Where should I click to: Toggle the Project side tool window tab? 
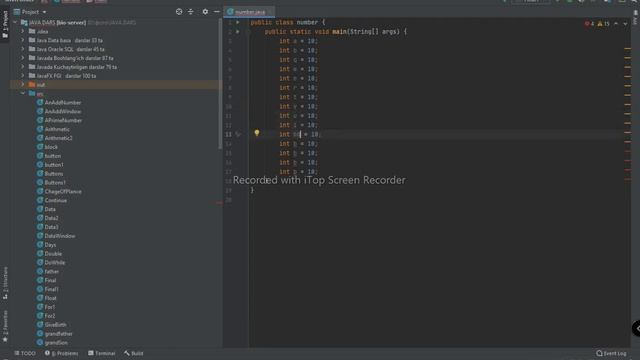[5, 24]
